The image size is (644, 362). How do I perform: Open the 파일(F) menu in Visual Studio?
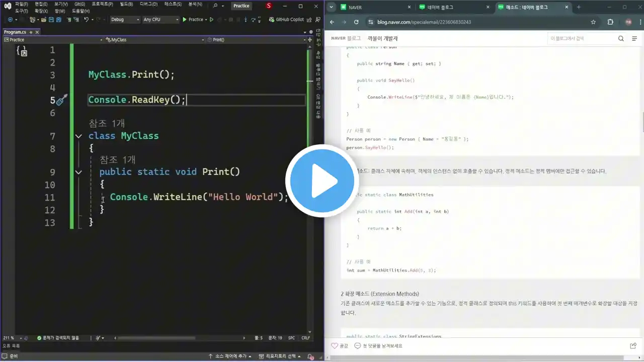[x=22, y=5]
